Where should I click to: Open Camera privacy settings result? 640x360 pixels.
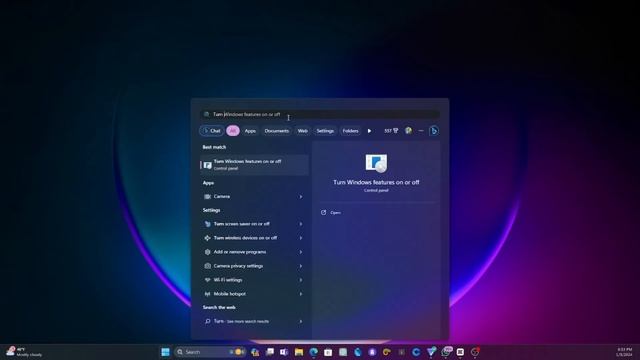[x=249, y=266]
